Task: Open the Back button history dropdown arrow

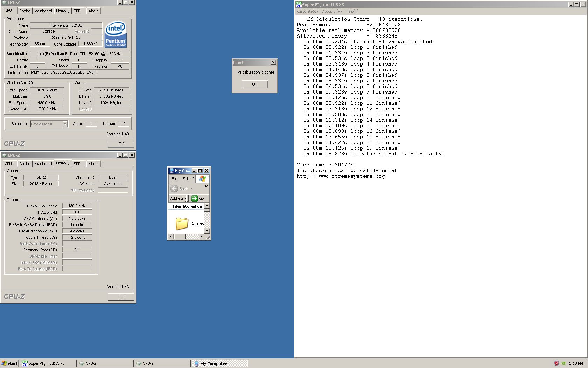Action: click(x=191, y=189)
